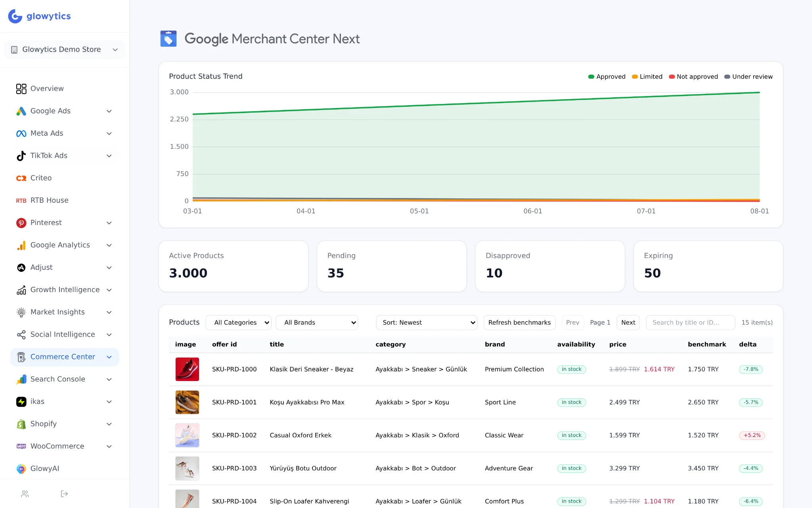This screenshot has height=508, width=812.
Task: Click the Growth Intelligence chart icon
Action: click(x=21, y=290)
